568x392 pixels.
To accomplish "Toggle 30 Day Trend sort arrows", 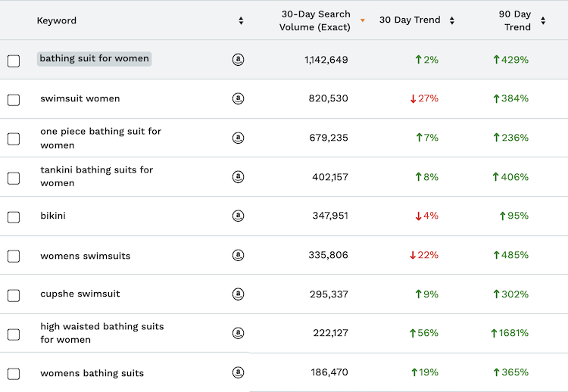I will (452, 20).
